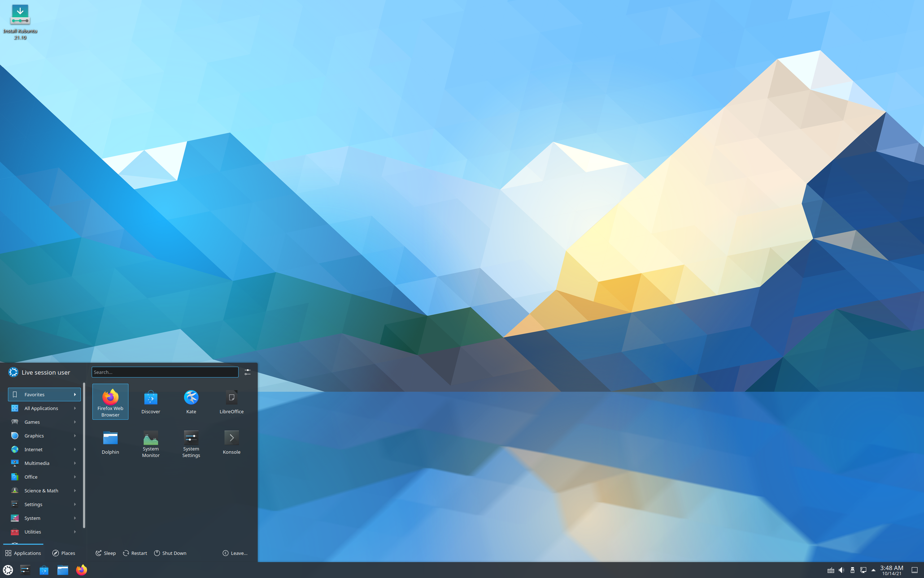Switch to the Applications tab

pos(23,553)
